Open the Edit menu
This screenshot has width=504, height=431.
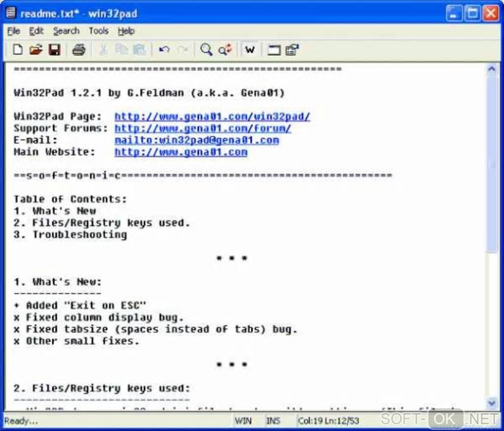click(x=36, y=31)
